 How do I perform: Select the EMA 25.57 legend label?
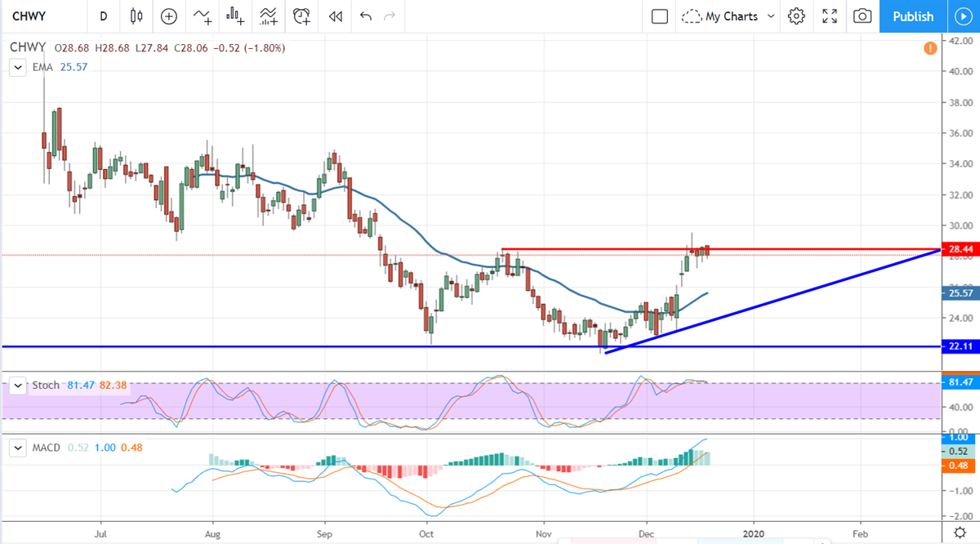point(60,68)
